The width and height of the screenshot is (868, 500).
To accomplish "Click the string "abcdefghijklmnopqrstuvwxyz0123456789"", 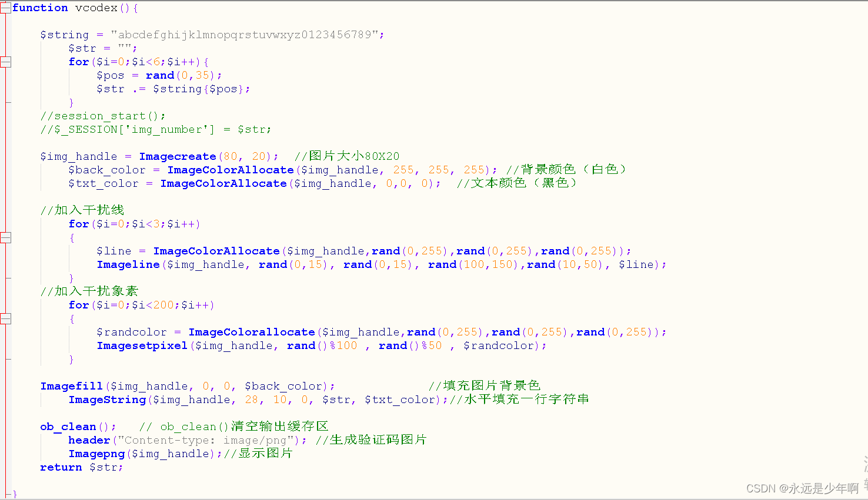I will tap(244, 35).
